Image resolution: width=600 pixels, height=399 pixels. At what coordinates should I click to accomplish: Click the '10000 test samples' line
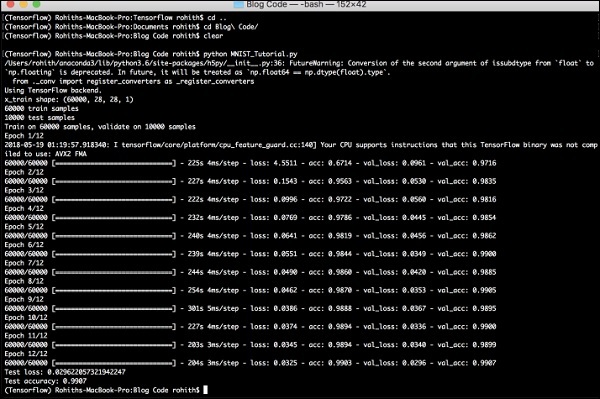click(39, 118)
